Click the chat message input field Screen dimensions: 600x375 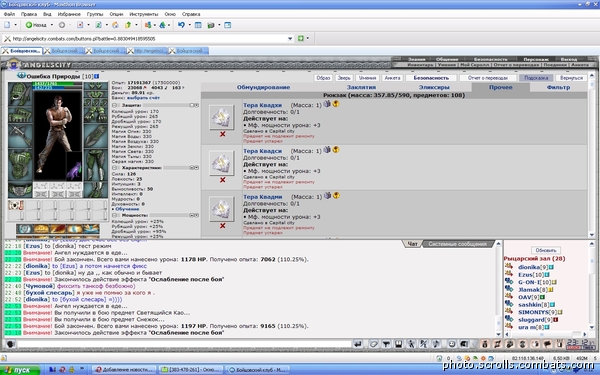[x=184, y=344]
